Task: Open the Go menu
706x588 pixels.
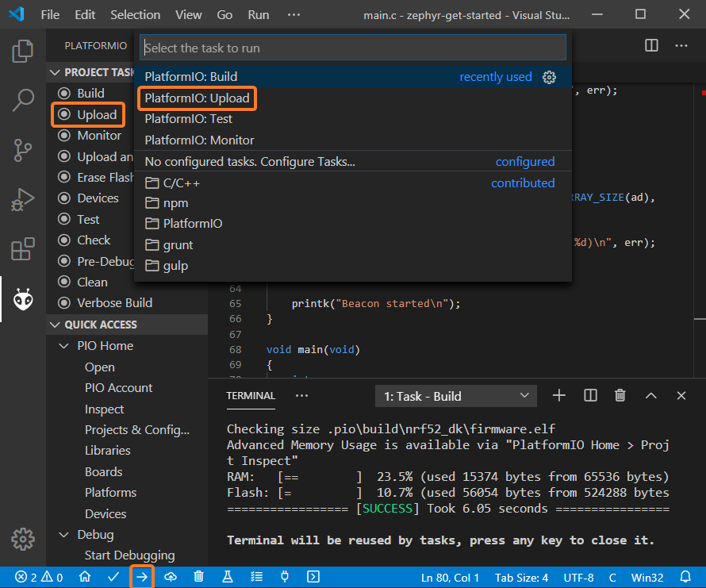Action: 224,15
